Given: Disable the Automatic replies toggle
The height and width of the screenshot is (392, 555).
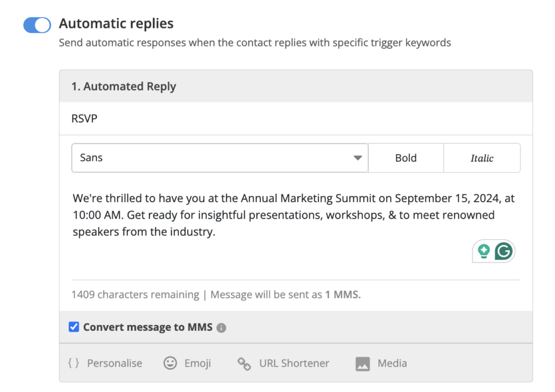Looking at the screenshot, I should coord(36,24).
